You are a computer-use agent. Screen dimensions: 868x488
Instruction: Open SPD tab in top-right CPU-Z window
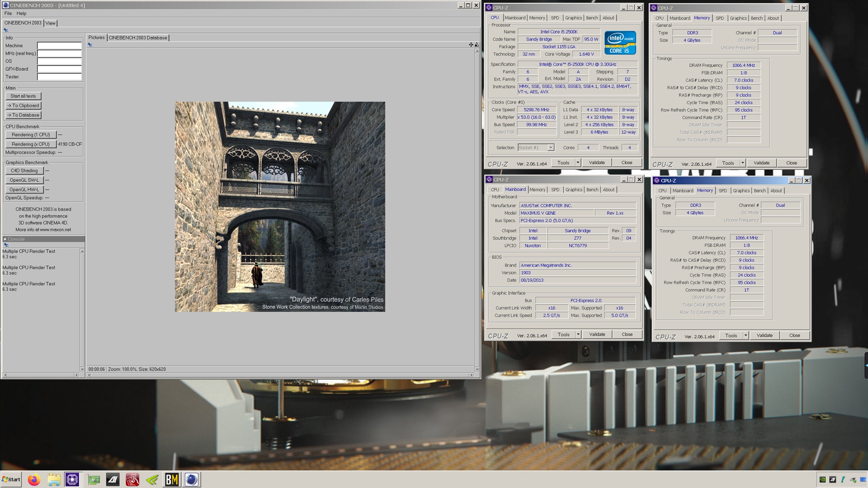[x=720, y=18]
